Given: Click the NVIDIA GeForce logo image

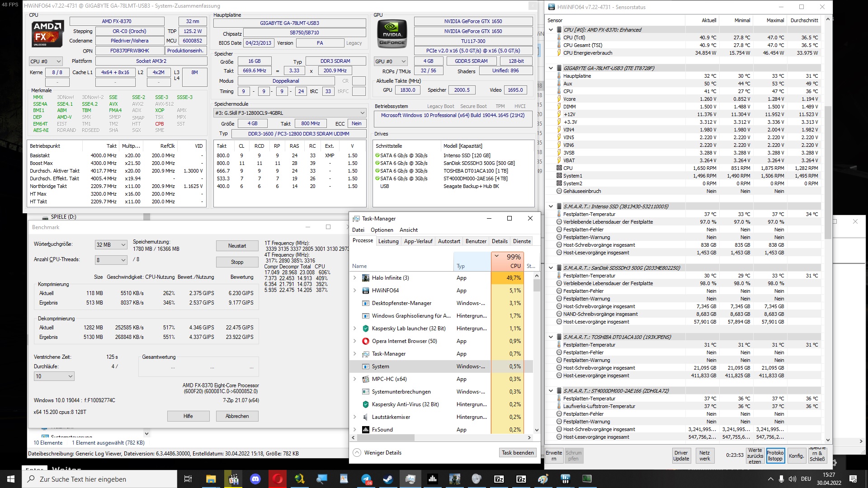Looking at the screenshot, I should point(392,34).
